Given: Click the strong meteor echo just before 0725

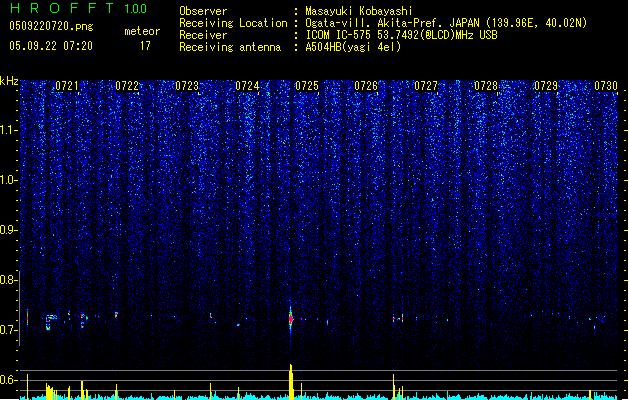Looking at the screenshot, I should (291, 318).
